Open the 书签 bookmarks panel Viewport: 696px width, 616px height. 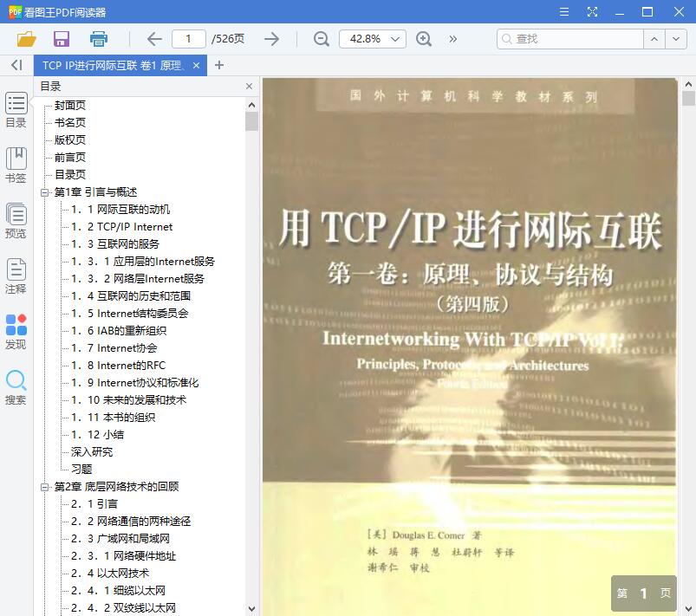[16, 165]
